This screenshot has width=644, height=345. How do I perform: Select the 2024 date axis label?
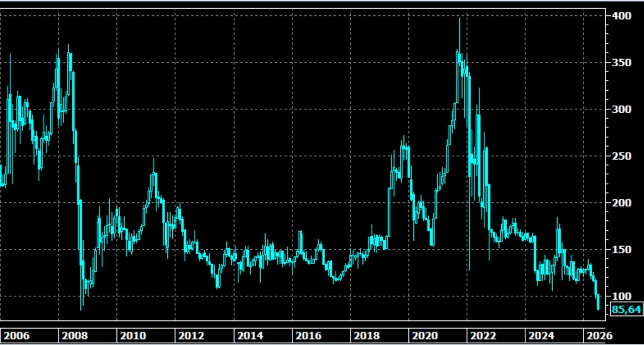click(542, 336)
